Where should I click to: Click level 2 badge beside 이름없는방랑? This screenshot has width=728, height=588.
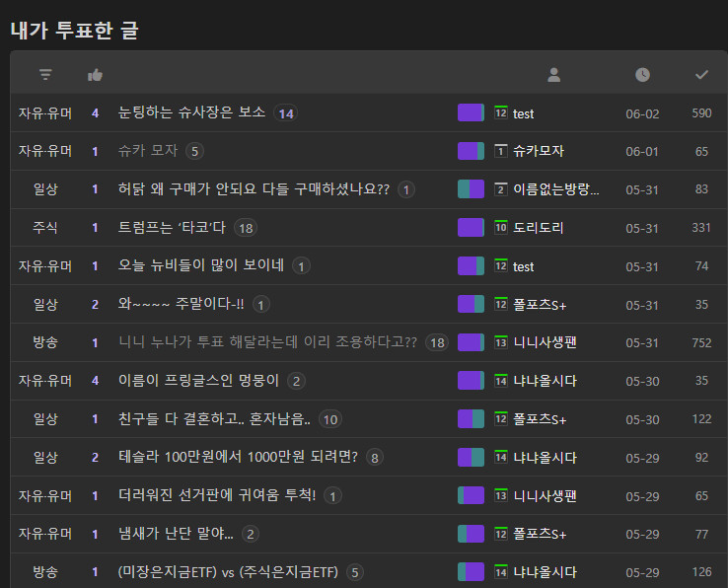click(x=500, y=189)
